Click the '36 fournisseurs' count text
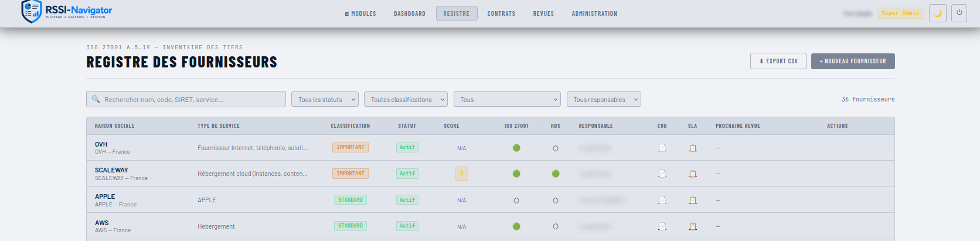The width and height of the screenshot is (980, 241). coord(868,99)
